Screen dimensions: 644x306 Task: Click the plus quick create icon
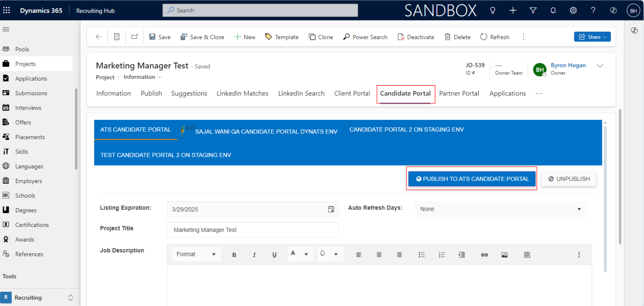point(513,10)
